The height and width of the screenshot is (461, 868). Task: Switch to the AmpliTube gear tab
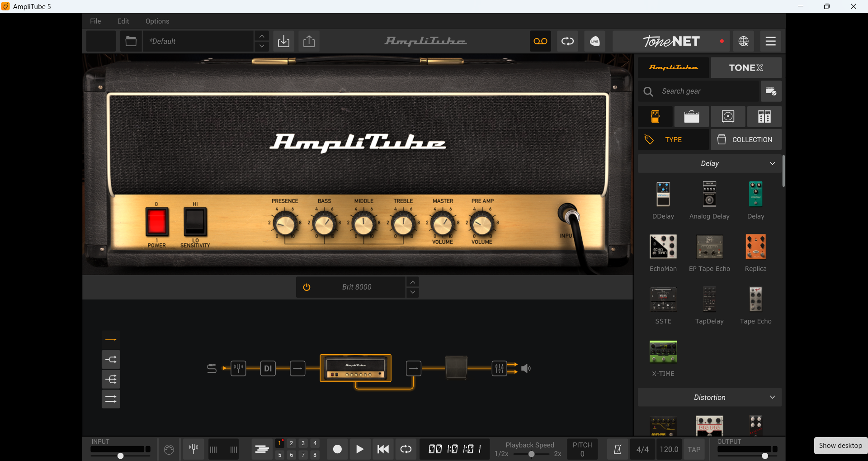coord(674,67)
